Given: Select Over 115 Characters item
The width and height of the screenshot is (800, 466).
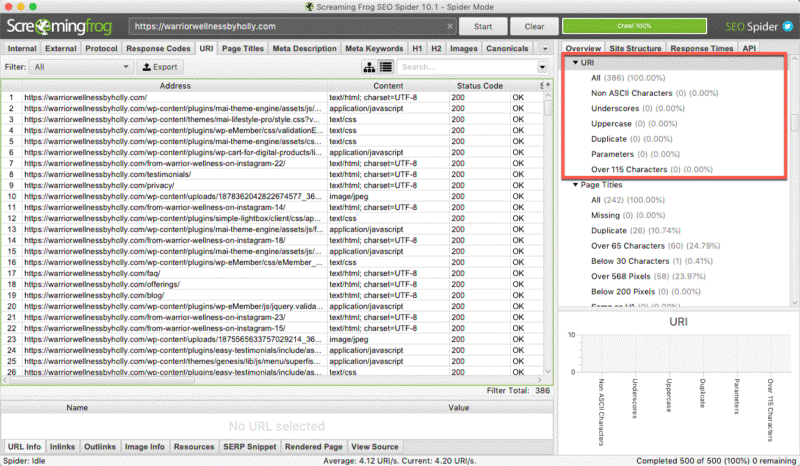Looking at the screenshot, I should [652, 169].
